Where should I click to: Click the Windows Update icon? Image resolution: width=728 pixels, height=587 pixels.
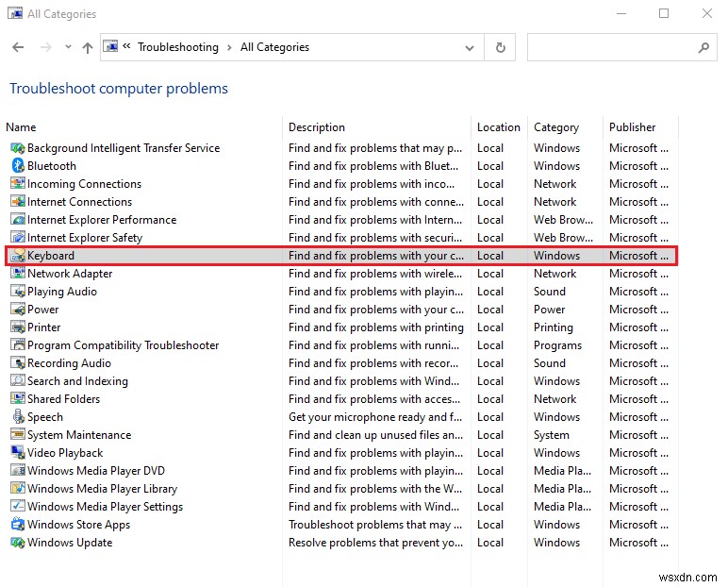click(18, 543)
